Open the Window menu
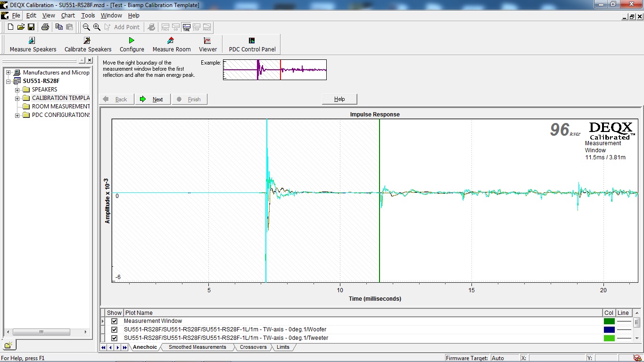Screen dimensions: 644x362 111,16
